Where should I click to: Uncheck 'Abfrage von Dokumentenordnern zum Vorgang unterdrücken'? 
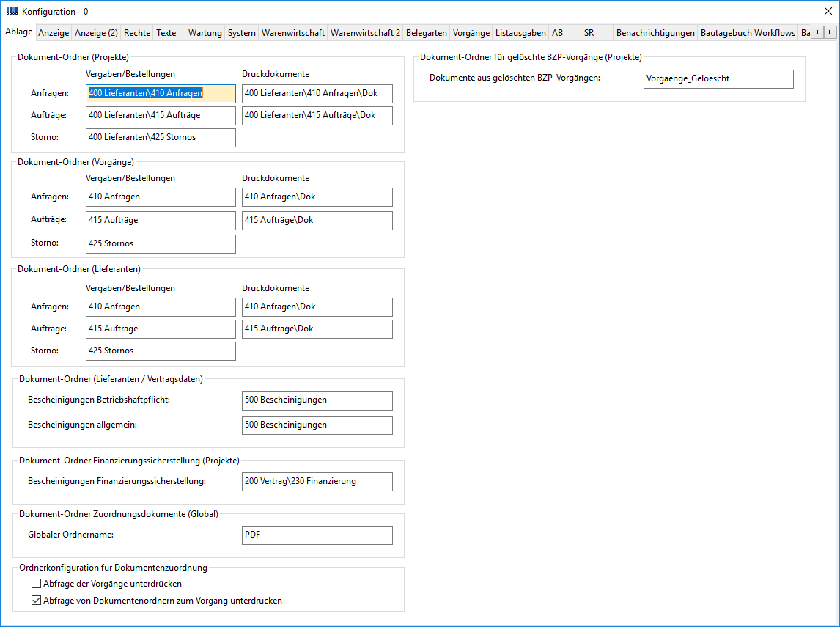pyautogui.click(x=37, y=601)
